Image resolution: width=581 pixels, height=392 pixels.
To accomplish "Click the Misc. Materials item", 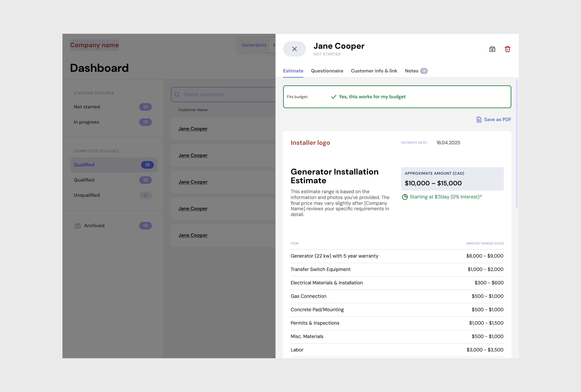I will click(x=307, y=336).
